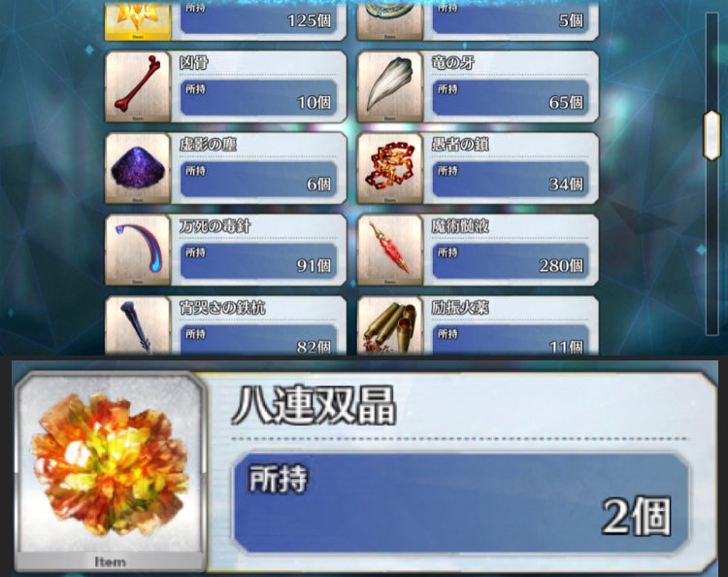
Task: Click the 愚者の鎖 red chain icon
Action: click(390, 168)
